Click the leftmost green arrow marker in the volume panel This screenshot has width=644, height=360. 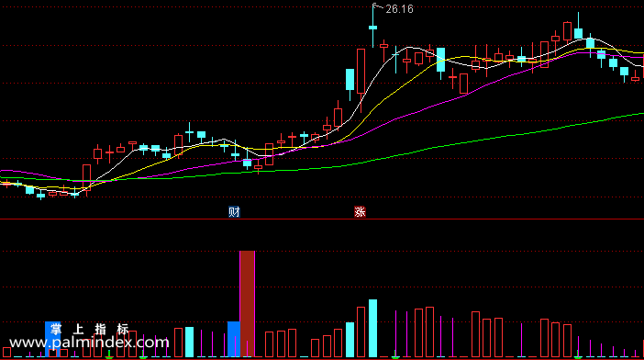point(109,355)
